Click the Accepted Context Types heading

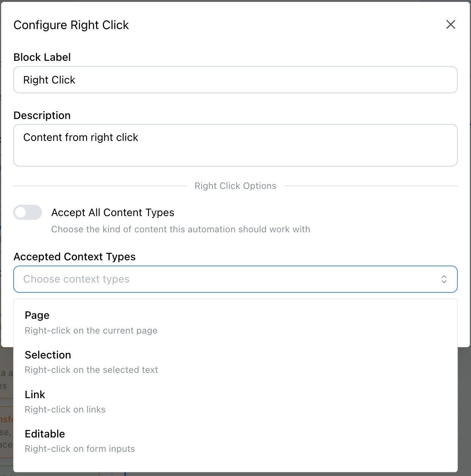click(x=74, y=257)
